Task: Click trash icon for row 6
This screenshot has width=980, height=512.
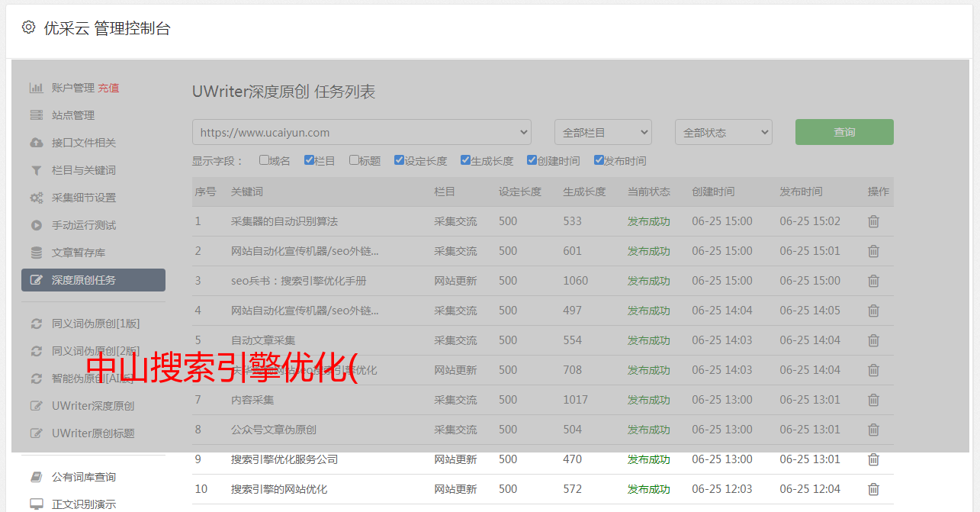Action: (874, 370)
